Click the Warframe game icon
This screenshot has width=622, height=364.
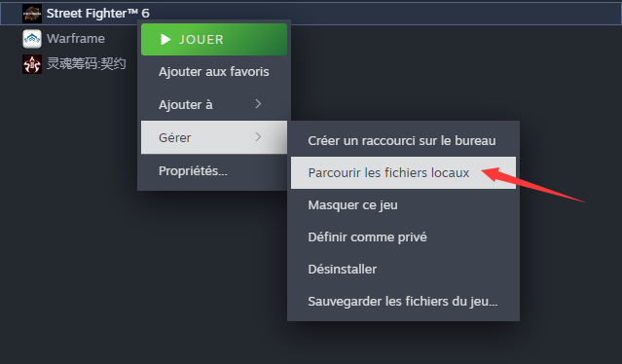(x=32, y=39)
